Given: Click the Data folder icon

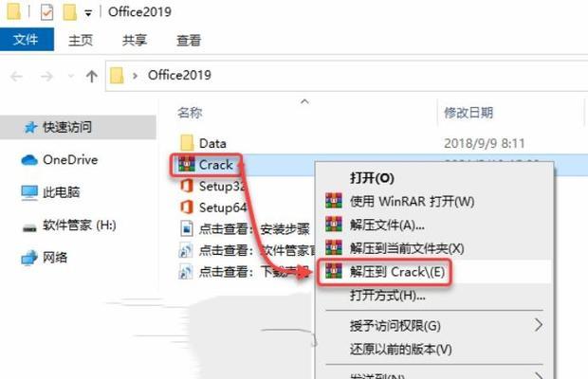Looking at the screenshot, I should 187,143.
